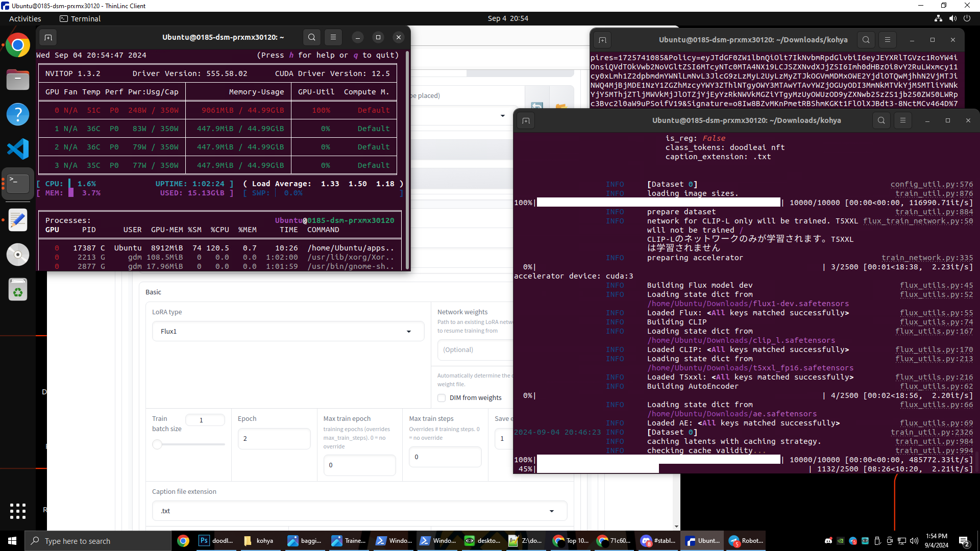Expand the LoRA type Flux1 dropdown
The height and width of the screenshot is (551, 980).
point(408,332)
